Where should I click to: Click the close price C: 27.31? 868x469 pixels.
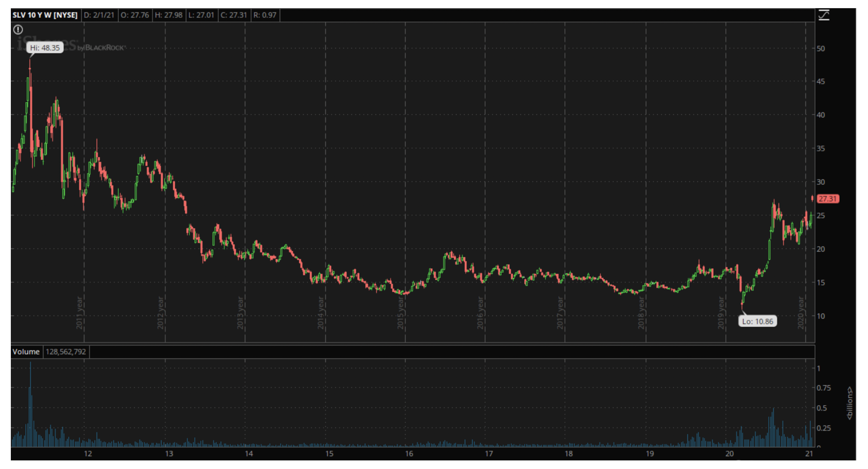click(233, 15)
